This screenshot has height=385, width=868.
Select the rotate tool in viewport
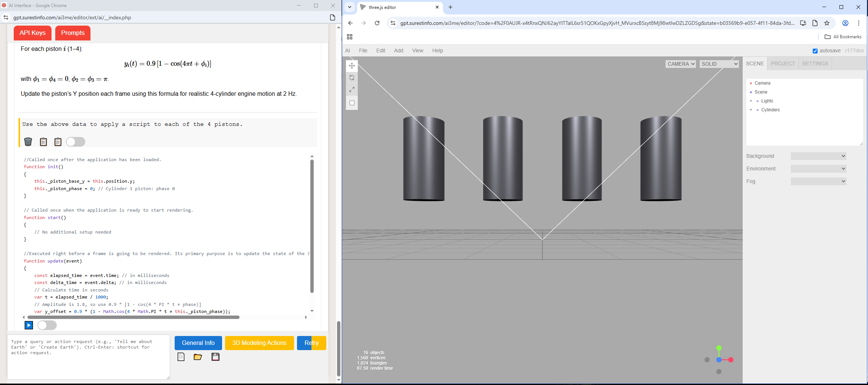(352, 78)
